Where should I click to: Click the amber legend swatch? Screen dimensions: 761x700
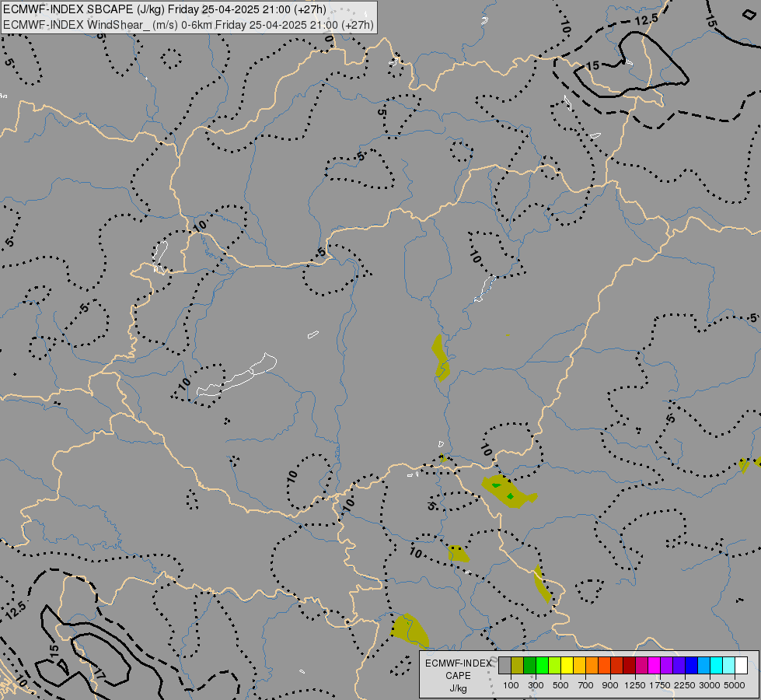pos(579,666)
